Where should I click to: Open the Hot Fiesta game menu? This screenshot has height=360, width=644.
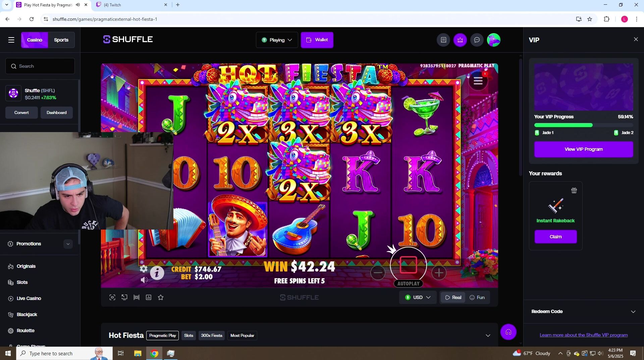coord(478,80)
